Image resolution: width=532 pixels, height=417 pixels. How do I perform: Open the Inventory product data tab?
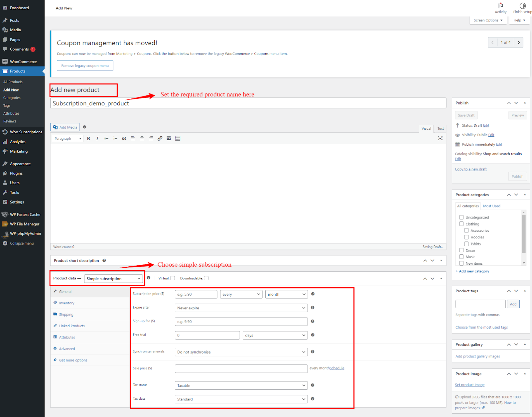pos(66,303)
